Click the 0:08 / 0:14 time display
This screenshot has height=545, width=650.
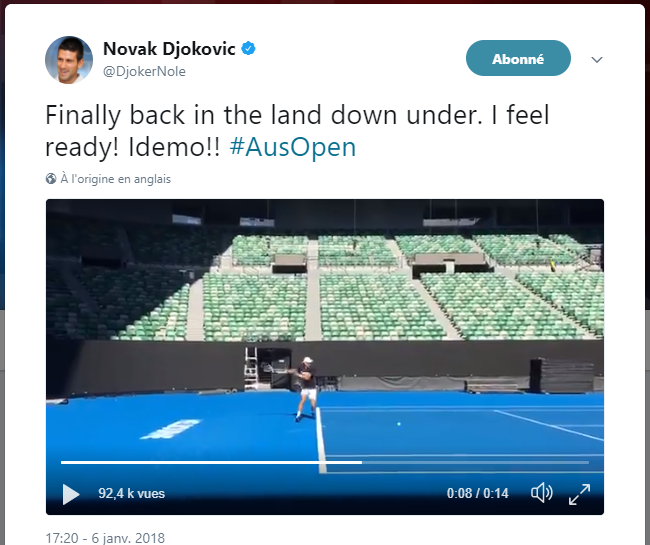478,493
